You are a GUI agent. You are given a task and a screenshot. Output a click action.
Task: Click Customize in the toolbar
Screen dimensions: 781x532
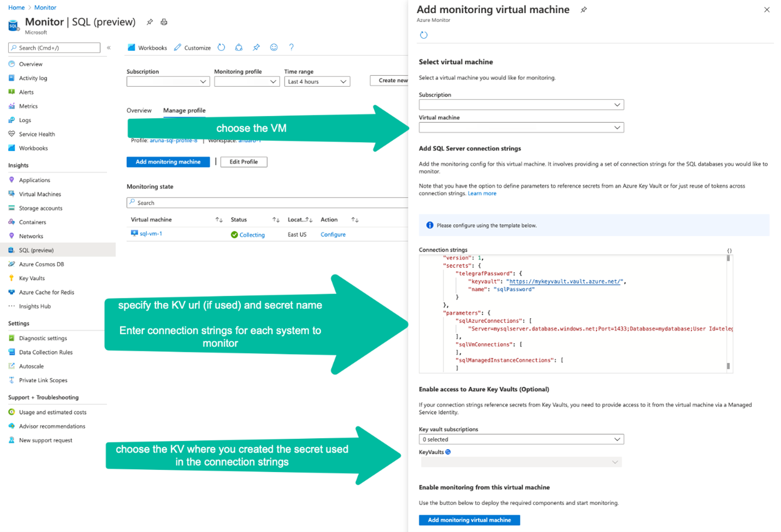pos(192,48)
